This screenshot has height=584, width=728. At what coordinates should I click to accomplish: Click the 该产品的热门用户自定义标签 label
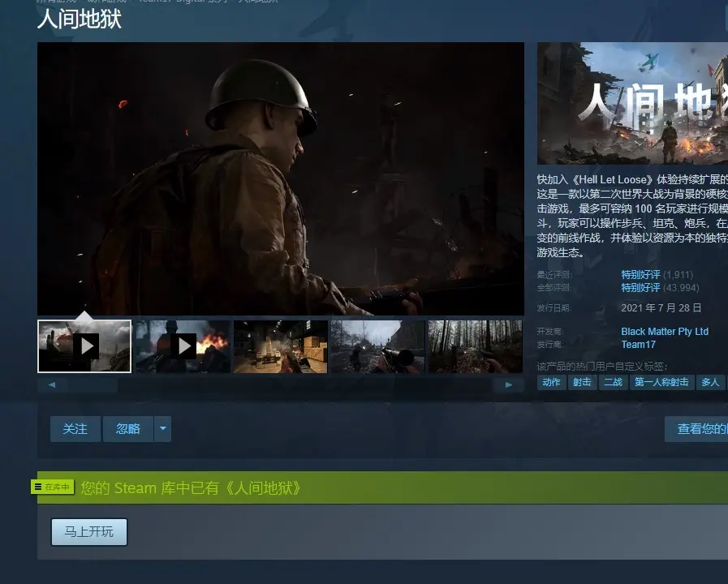[602, 367]
